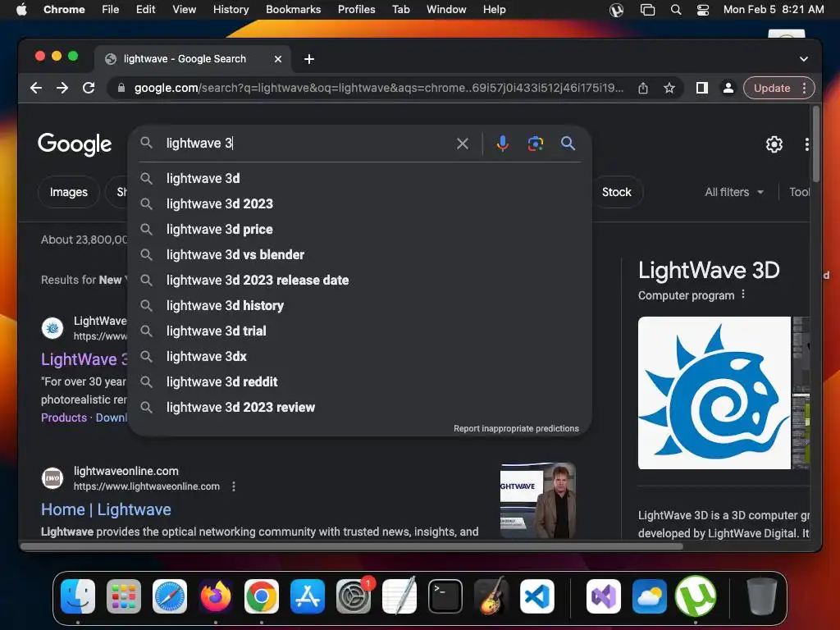The width and height of the screenshot is (840, 630).
Task: Open Launchpad in the Dock
Action: [124, 596]
